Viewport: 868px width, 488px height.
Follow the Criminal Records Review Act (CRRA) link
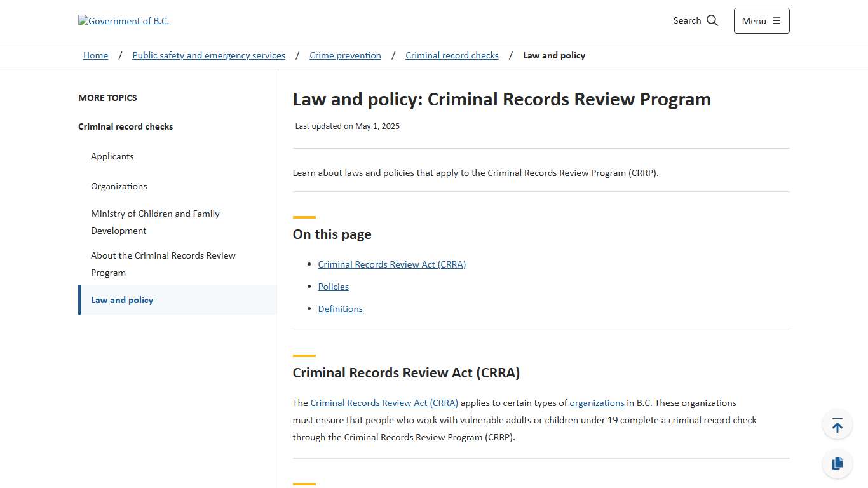(x=391, y=264)
